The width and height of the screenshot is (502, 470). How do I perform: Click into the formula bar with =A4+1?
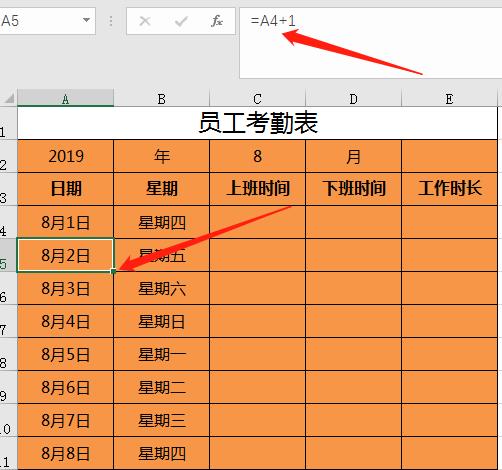pos(371,43)
